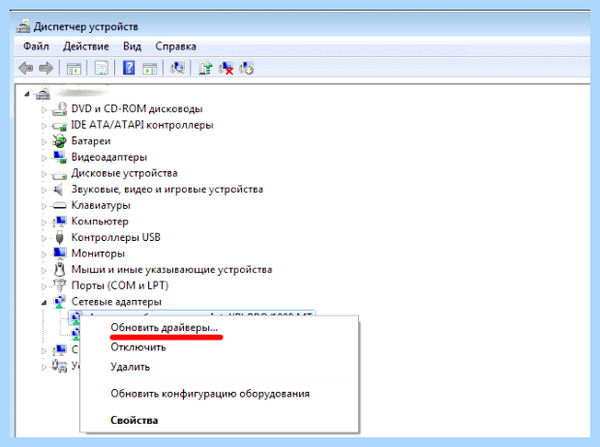The image size is (600, 447).
Task: Click the sound devices speaker icon
Action: (58, 189)
